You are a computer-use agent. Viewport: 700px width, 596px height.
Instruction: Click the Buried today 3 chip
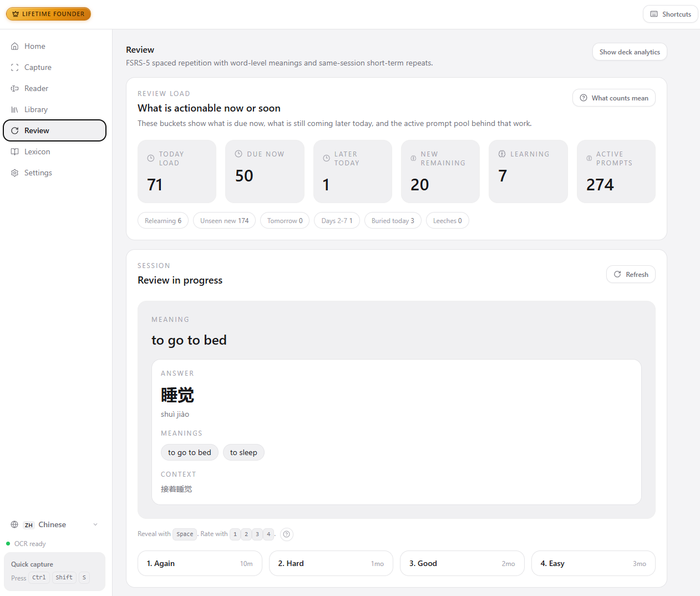click(x=393, y=220)
